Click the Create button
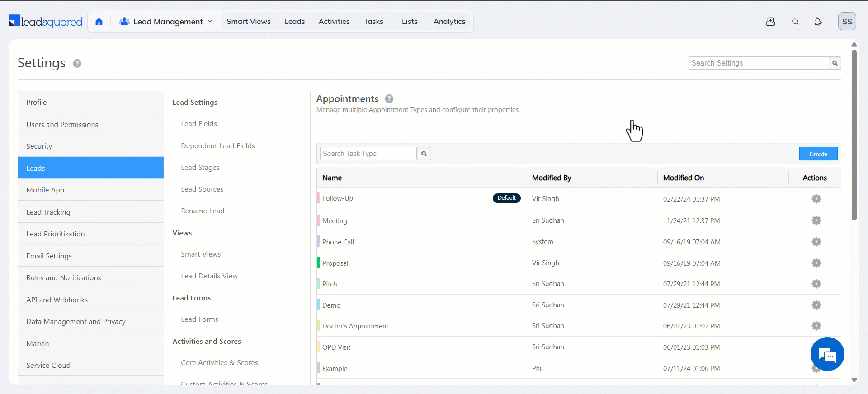 pos(818,154)
